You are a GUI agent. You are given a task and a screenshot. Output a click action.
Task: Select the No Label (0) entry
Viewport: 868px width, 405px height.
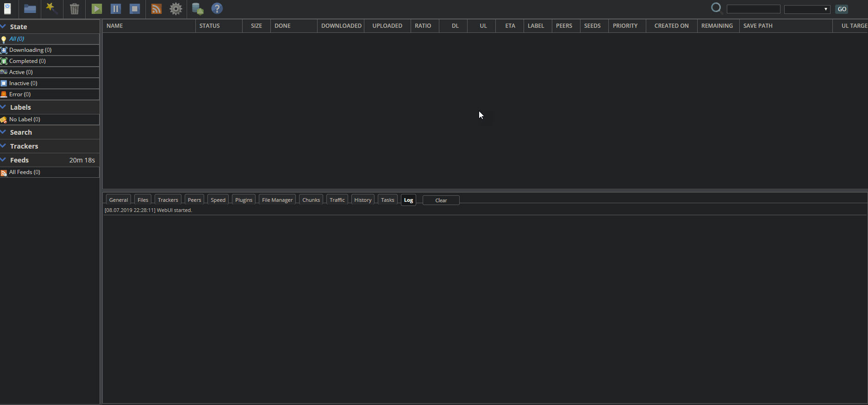tap(50, 119)
